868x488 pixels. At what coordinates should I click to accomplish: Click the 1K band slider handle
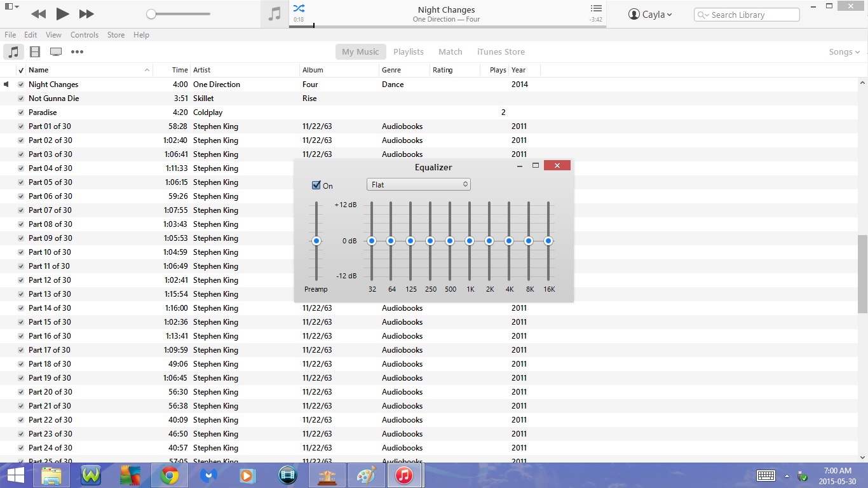coord(470,241)
